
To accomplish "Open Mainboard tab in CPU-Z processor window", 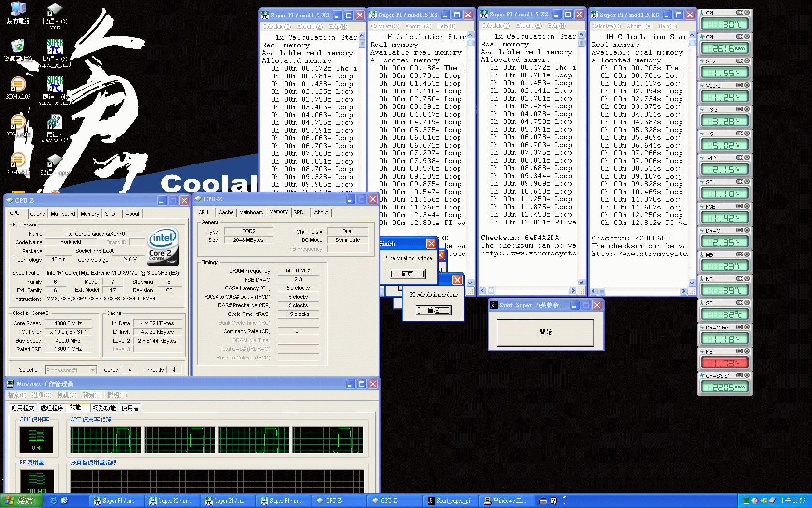I will [x=63, y=214].
